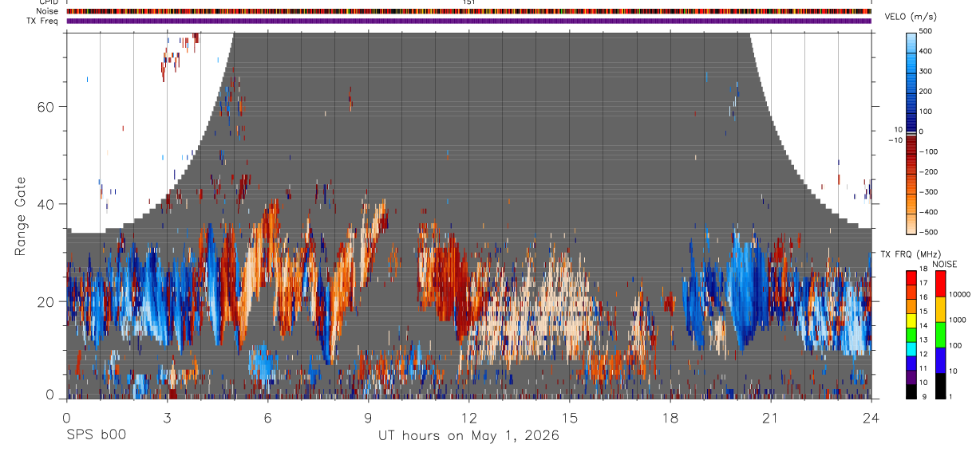This screenshot has width=980, height=452.
Task: Click the 1000 noise tick label
Action: click(x=958, y=320)
